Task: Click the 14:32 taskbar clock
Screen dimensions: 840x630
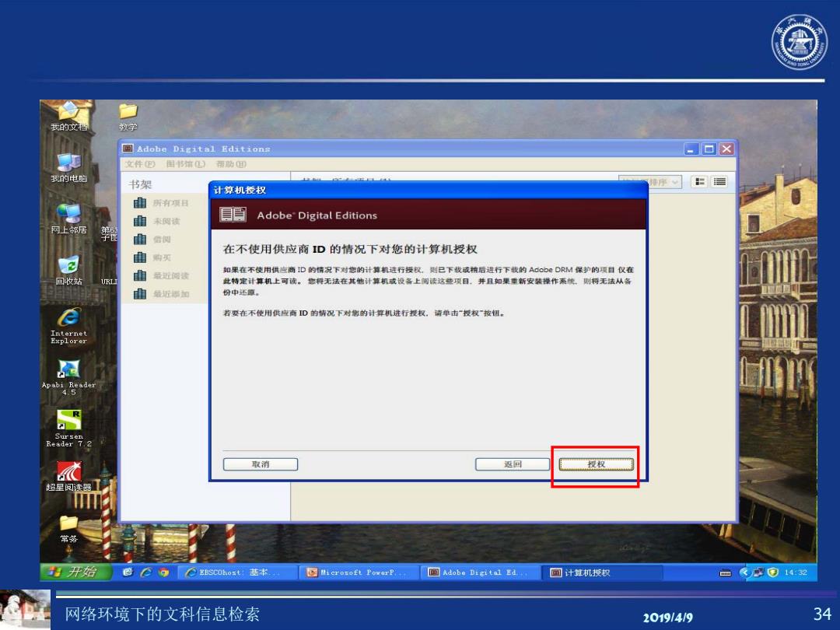Action: [x=796, y=572]
